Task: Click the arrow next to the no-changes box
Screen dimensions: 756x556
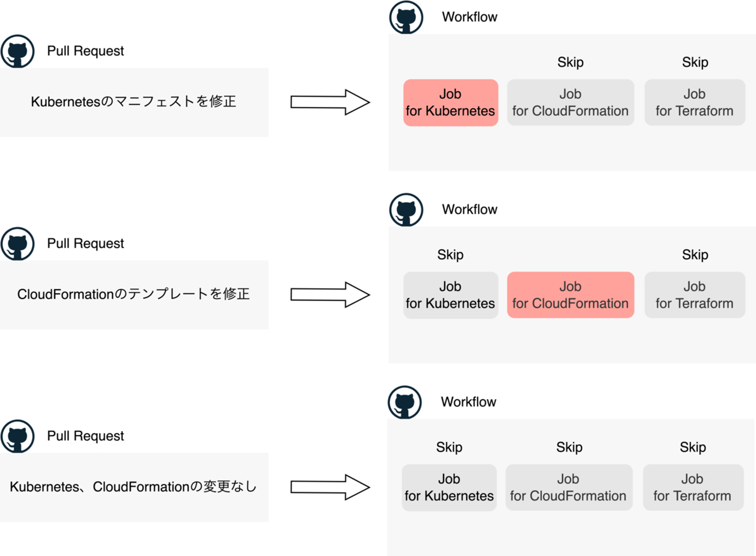Action: 330,487
